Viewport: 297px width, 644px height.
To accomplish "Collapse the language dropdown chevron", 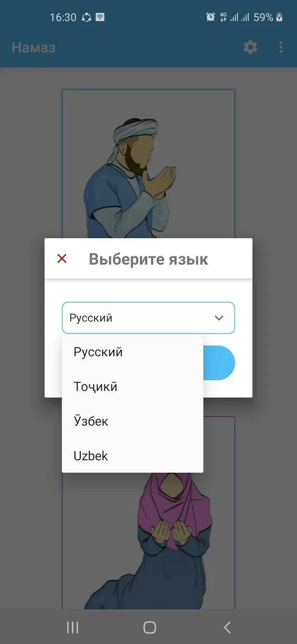I will (219, 318).
